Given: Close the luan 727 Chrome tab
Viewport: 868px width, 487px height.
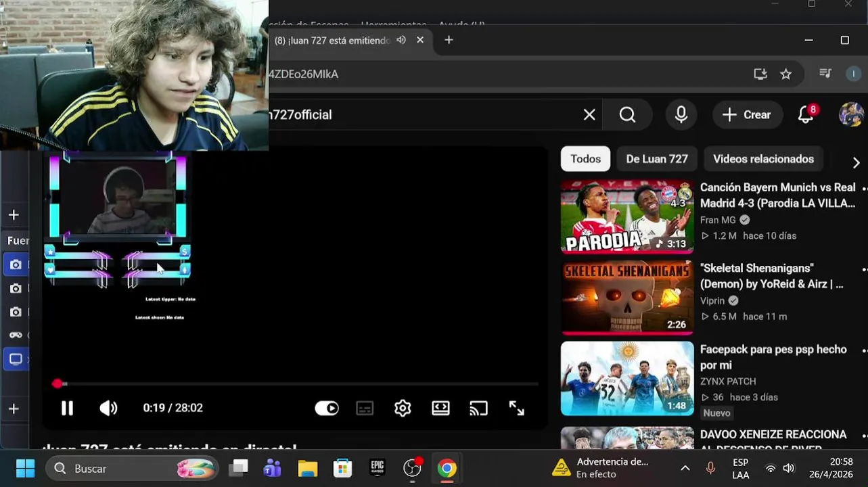Looking at the screenshot, I should pyautogui.click(x=420, y=40).
